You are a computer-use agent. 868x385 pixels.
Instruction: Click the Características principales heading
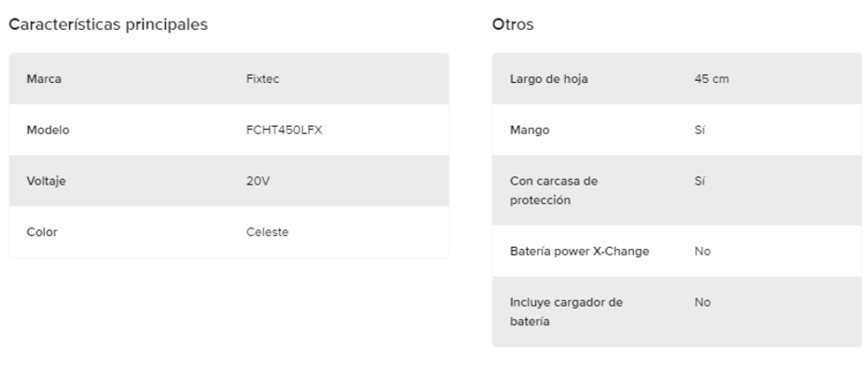click(107, 24)
